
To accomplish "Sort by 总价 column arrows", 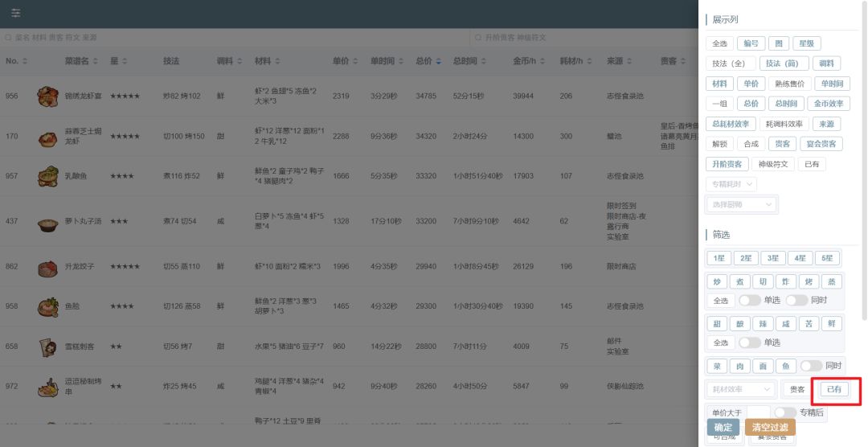I will [439, 61].
